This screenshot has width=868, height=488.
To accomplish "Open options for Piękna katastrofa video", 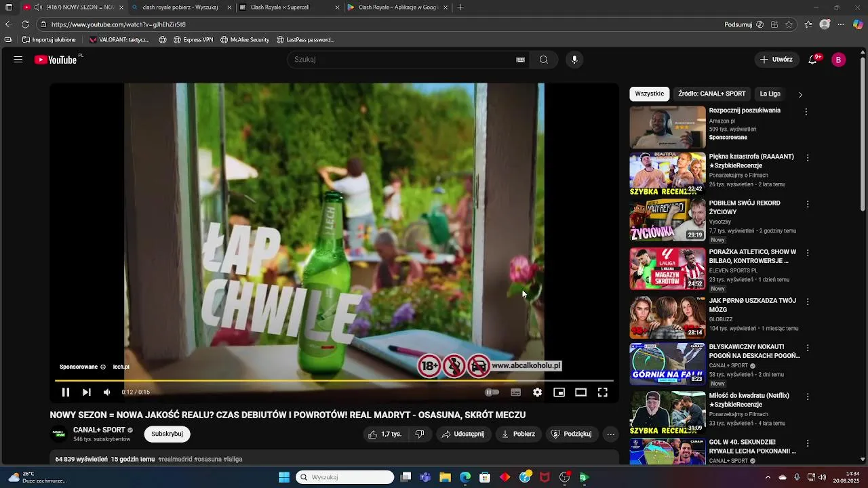I will [x=808, y=158].
